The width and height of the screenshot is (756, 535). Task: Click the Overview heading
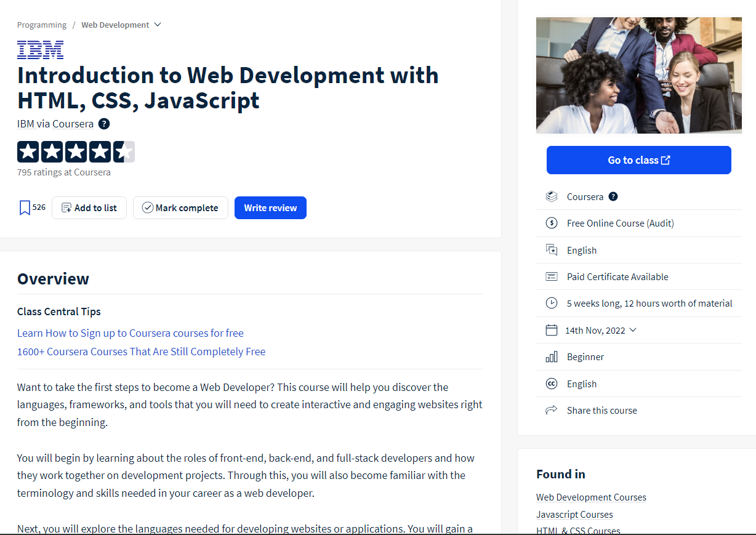click(x=53, y=279)
